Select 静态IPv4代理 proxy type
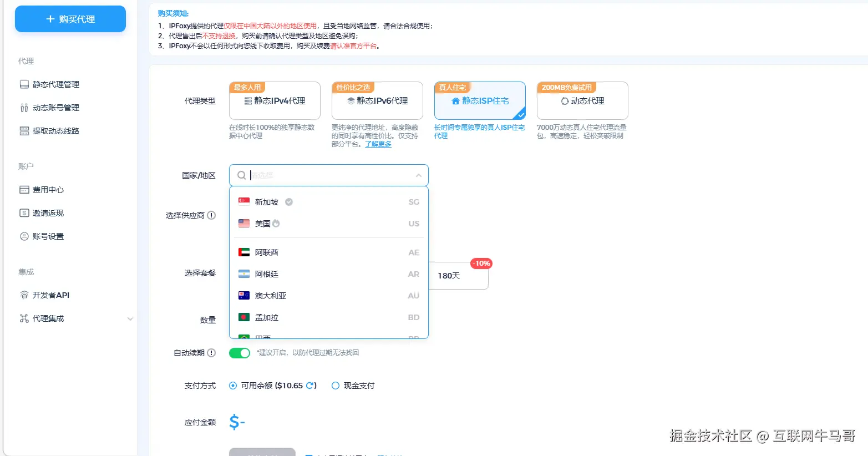 (x=275, y=101)
